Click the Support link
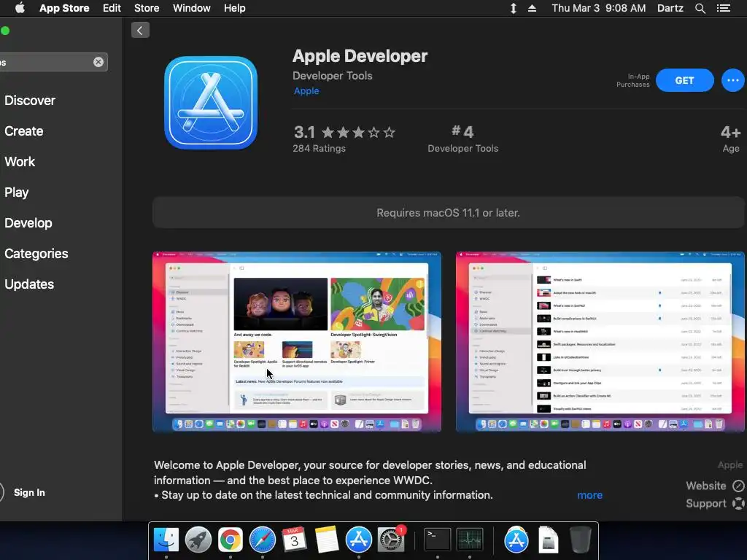This screenshot has width=747, height=560. [706, 503]
